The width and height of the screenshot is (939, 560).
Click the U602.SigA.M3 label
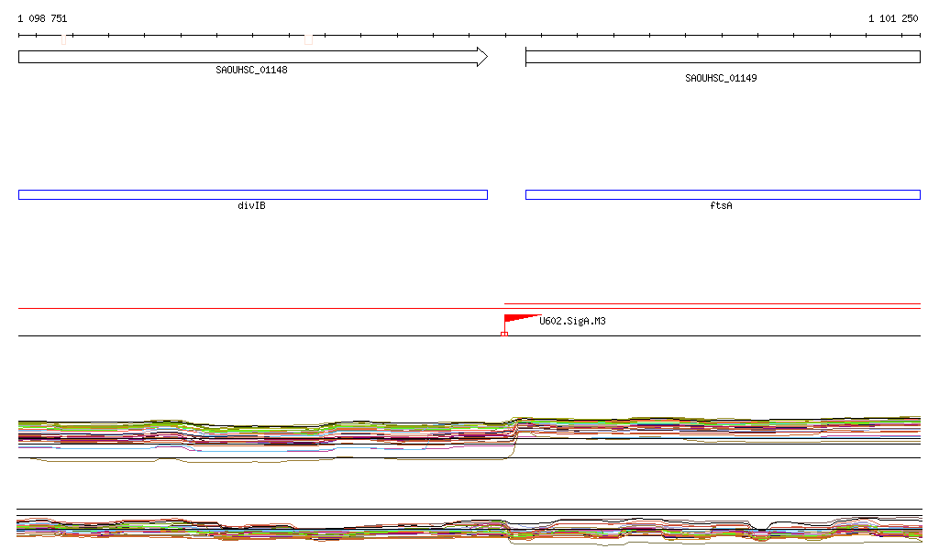point(572,322)
